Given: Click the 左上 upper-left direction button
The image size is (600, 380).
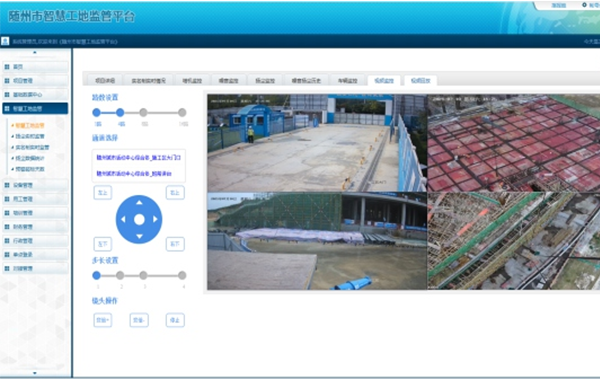Looking at the screenshot, I should (x=103, y=193).
